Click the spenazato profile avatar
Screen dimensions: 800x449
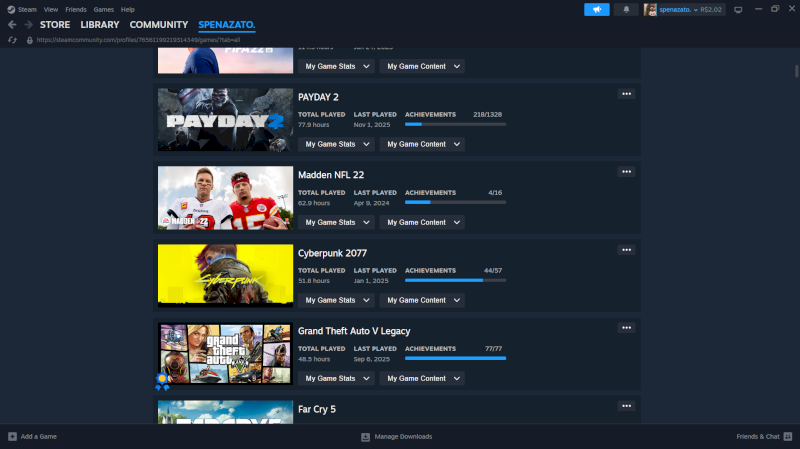(x=650, y=9)
